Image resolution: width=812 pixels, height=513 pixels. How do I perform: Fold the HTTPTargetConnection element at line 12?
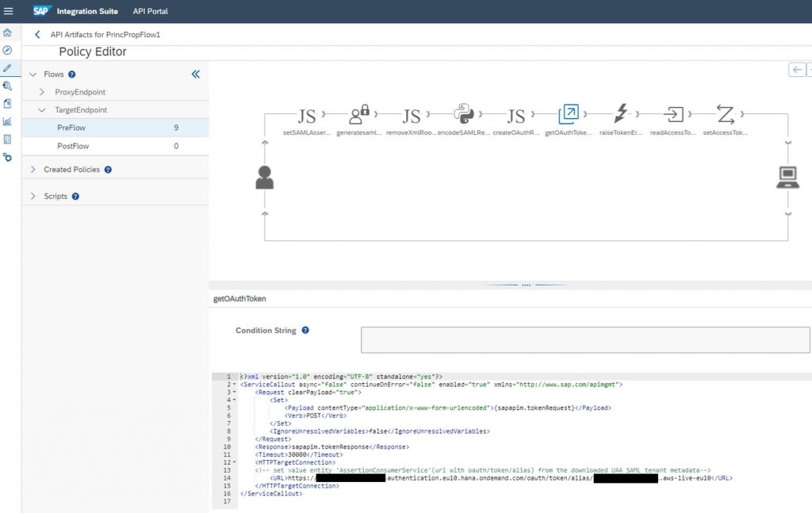click(x=234, y=462)
